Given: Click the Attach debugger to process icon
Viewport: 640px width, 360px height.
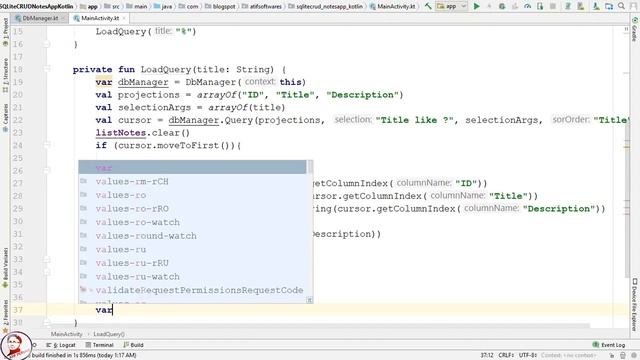Looking at the screenshot, I should [x=540, y=6].
